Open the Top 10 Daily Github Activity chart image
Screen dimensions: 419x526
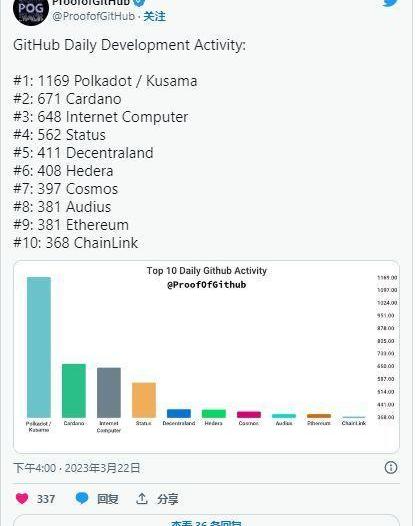[x=206, y=357]
